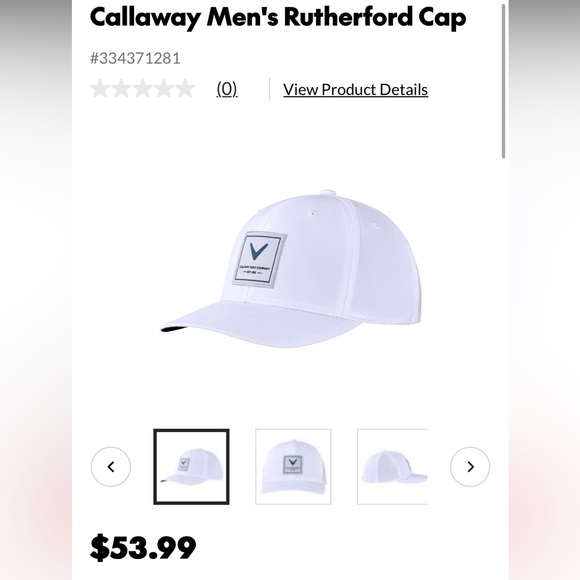Click the Callaway Men's Rutherford Cap title
The width and height of the screenshot is (580, 580).
tap(278, 17)
